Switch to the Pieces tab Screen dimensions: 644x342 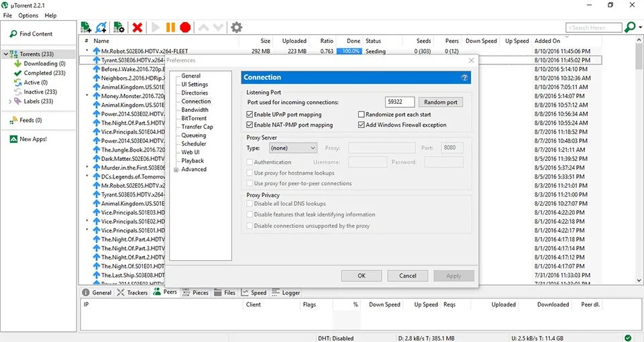tap(195, 293)
